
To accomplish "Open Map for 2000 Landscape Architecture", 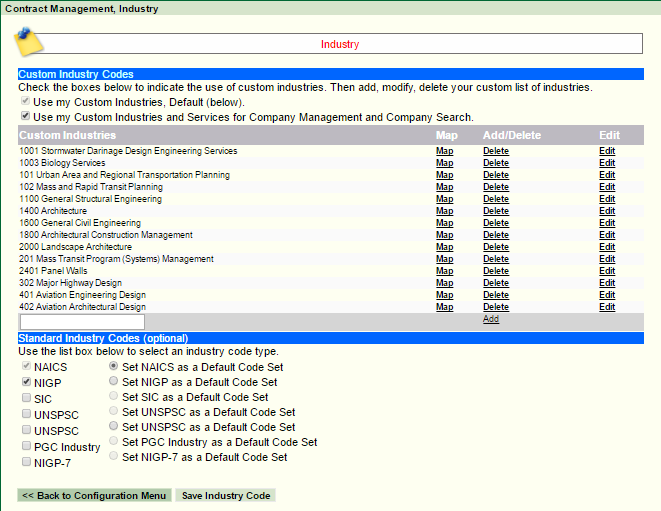I will (x=444, y=247).
